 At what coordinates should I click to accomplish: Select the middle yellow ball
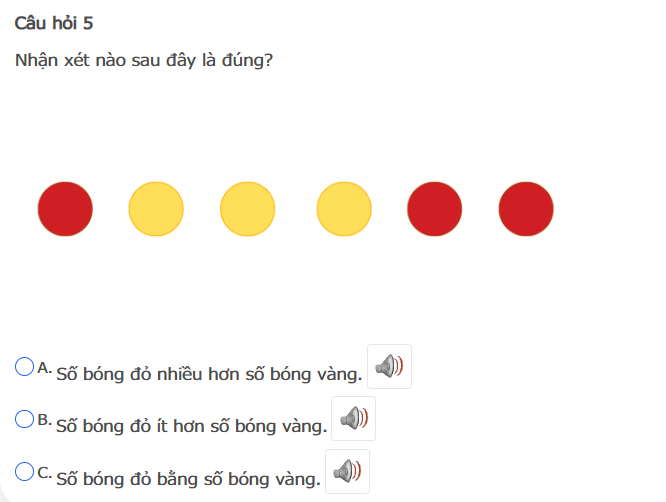[247, 209]
